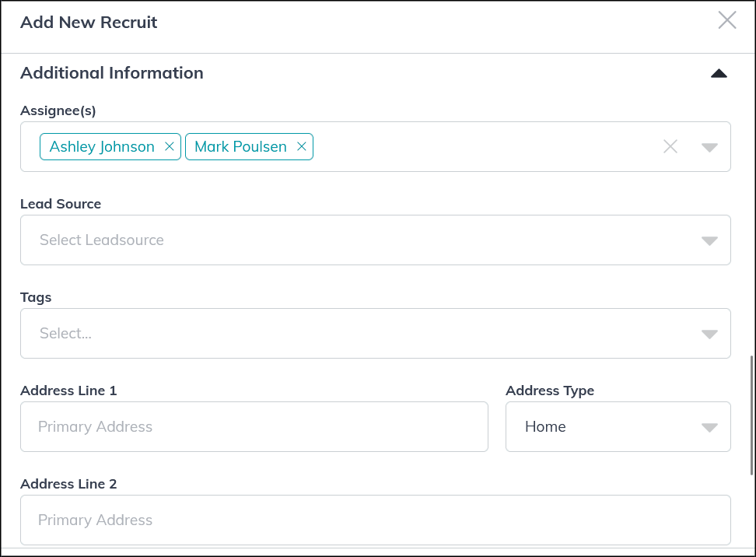Click empty area in Assignee(s) box
The image size is (756, 557).
[482, 146]
